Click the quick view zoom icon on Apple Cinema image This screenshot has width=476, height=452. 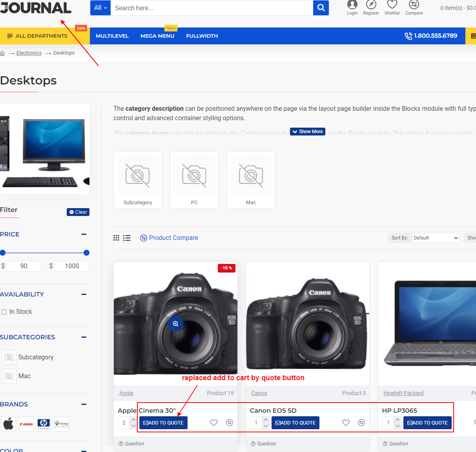[x=175, y=324]
